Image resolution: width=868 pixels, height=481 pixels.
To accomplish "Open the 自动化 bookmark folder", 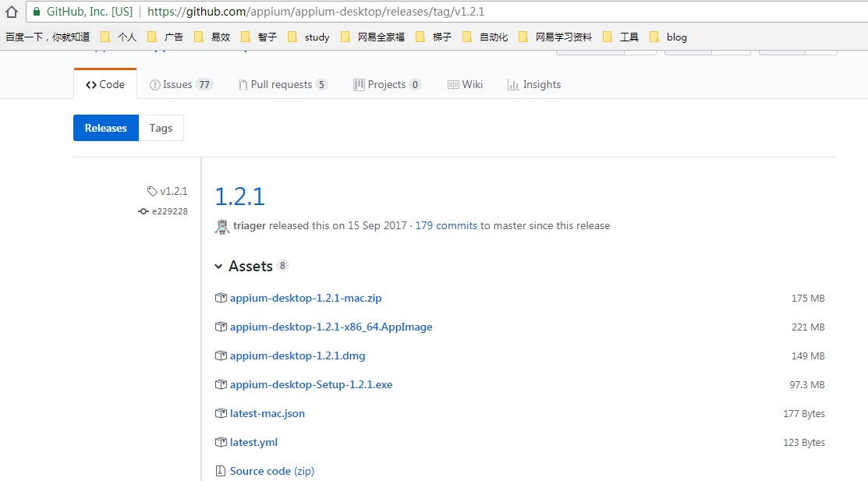I will coord(485,37).
